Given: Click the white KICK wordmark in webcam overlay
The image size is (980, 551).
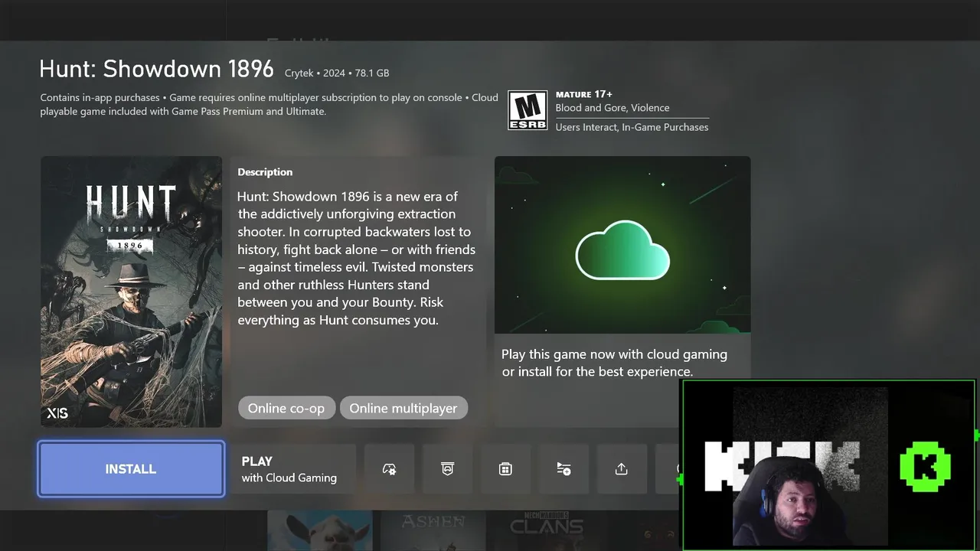Looking at the screenshot, I should coord(782,466).
